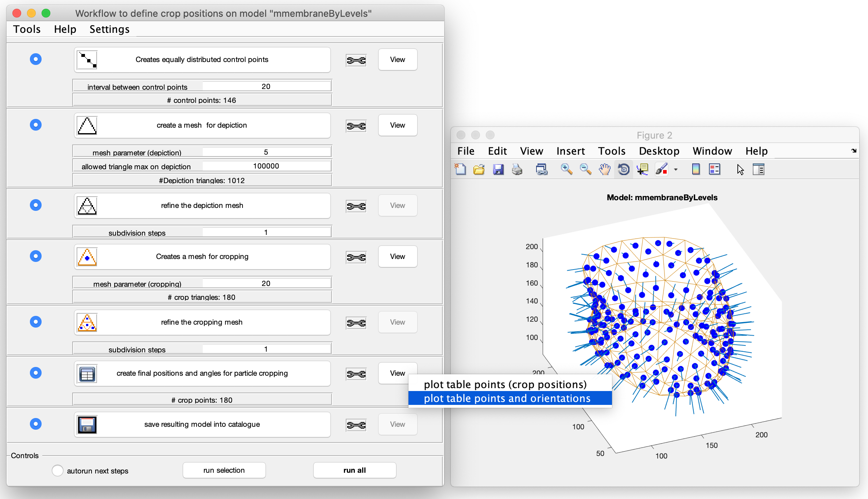Open File menu in Figure 2

pyautogui.click(x=466, y=151)
